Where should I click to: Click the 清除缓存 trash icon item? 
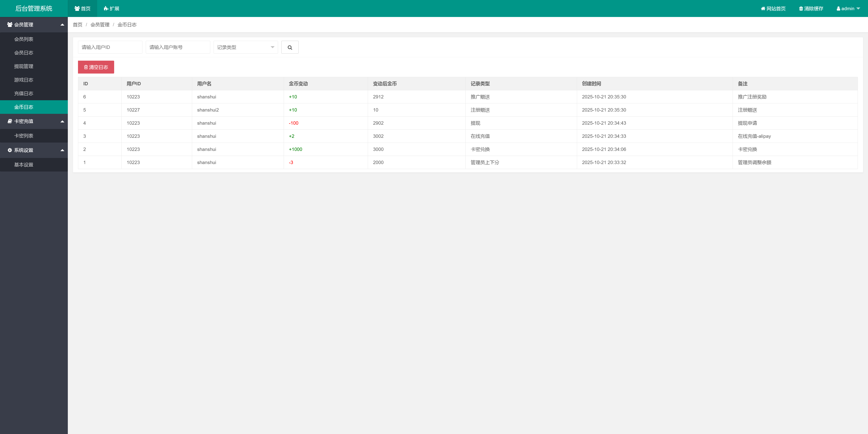click(811, 8)
